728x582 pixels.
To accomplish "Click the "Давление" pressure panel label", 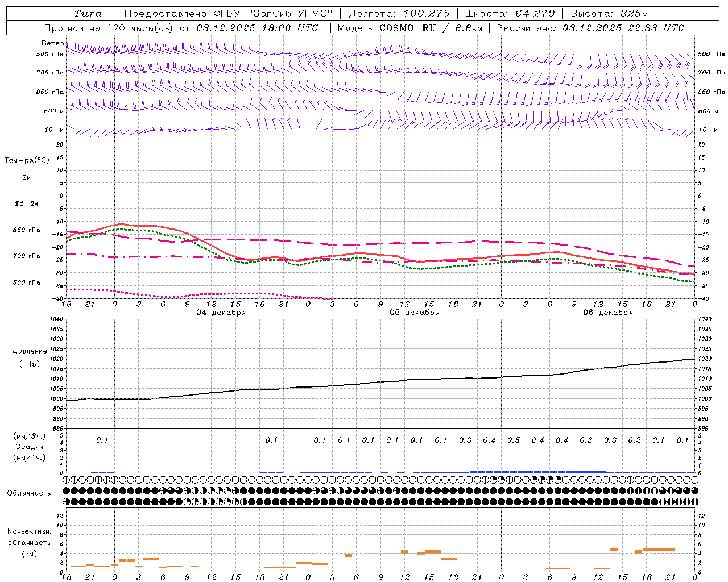I will click(30, 351).
